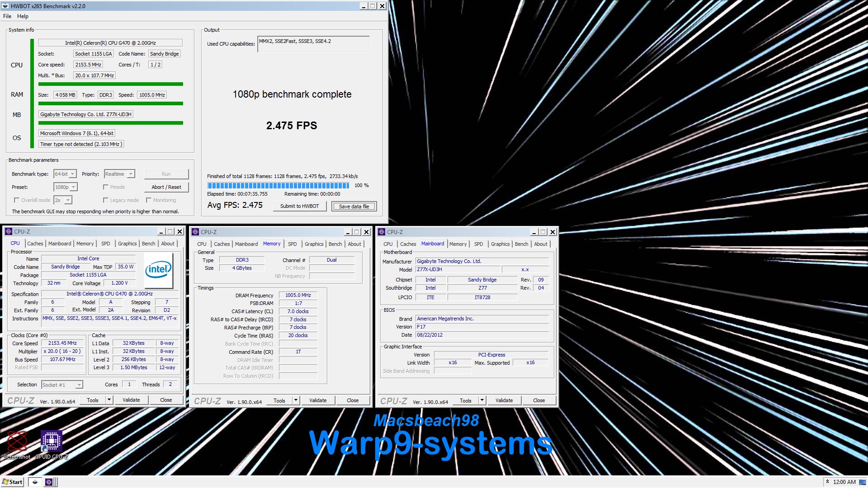The height and width of the screenshot is (488, 868).
Task: Click the Save data file button
Action: (x=354, y=206)
